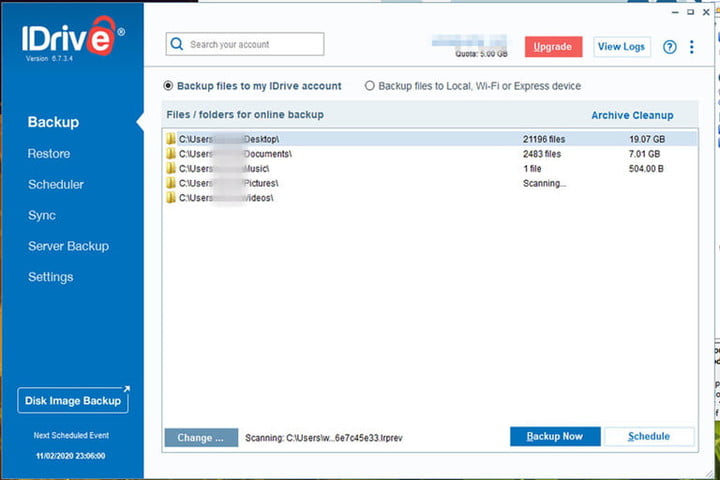The width and height of the screenshot is (720, 480).
Task: Click the Desktop folder icon
Action: click(171, 139)
